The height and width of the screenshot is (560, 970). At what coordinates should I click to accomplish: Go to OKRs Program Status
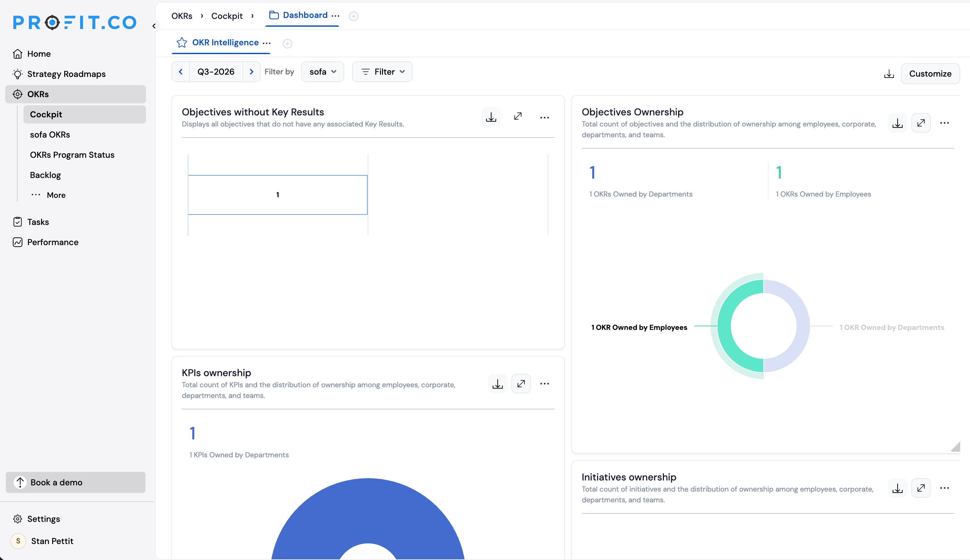tap(85, 155)
